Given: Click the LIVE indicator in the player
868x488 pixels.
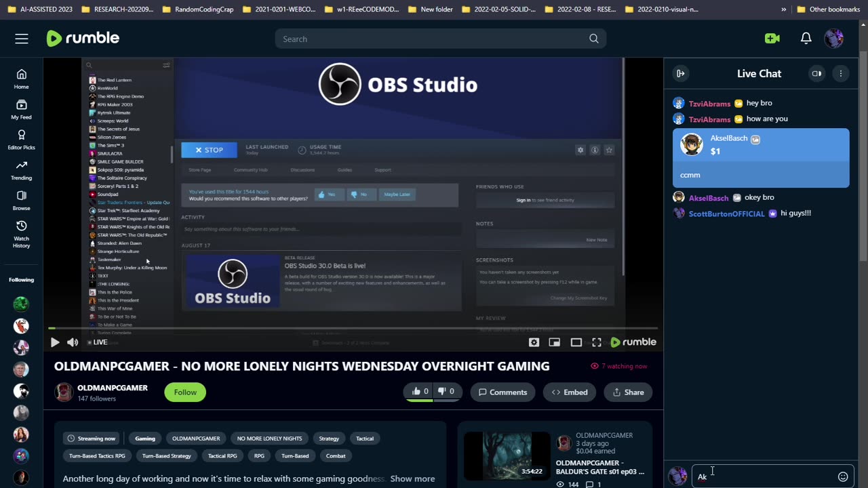Looking at the screenshot, I should tap(98, 342).
